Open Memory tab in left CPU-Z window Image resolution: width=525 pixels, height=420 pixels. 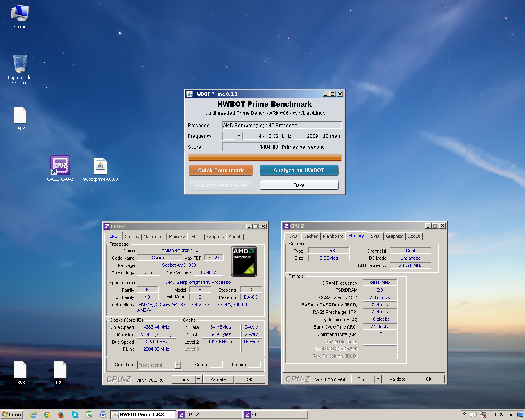point(177,237)
